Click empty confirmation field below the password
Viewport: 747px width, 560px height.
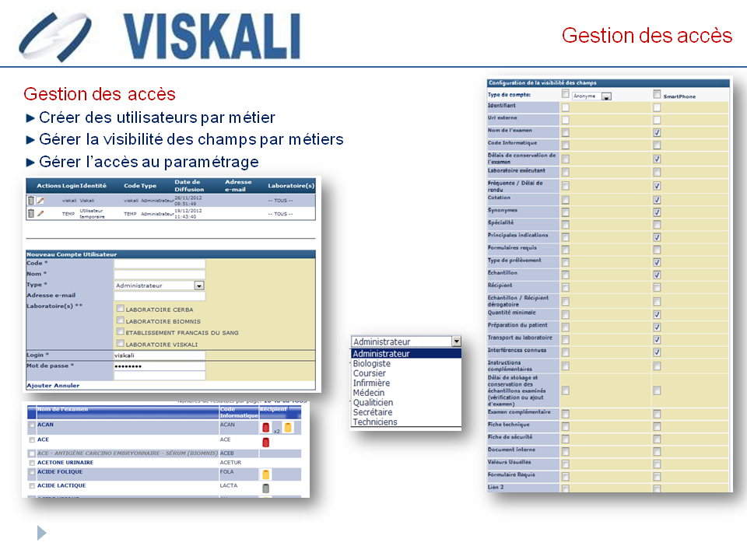pyautogui.click(x=160, y=376)
